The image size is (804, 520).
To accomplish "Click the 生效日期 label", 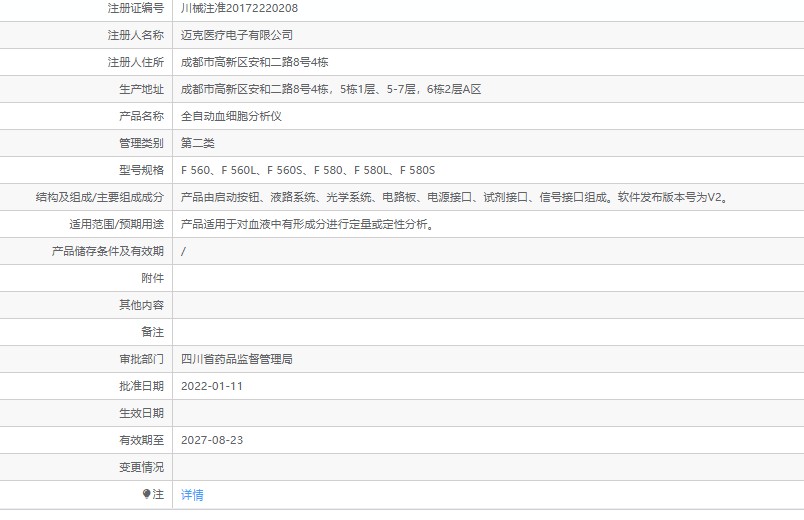I will tap(142, 413).
